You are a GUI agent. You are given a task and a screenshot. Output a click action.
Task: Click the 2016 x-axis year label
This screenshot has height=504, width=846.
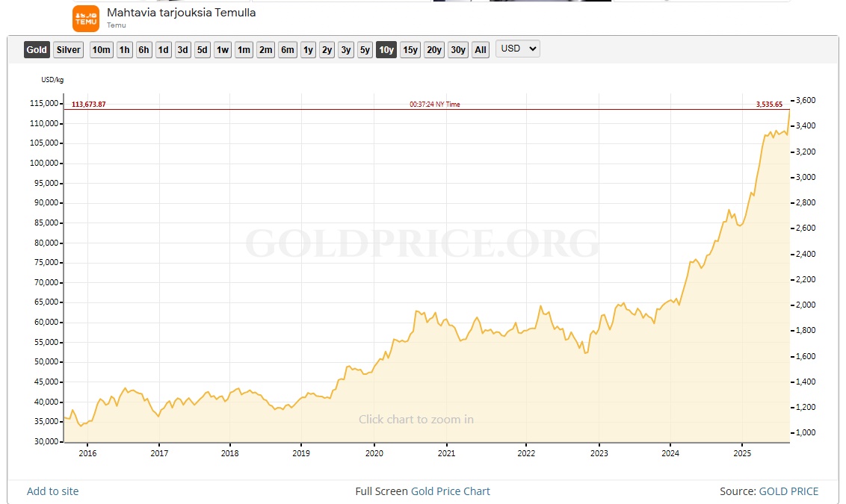(87, 453)
